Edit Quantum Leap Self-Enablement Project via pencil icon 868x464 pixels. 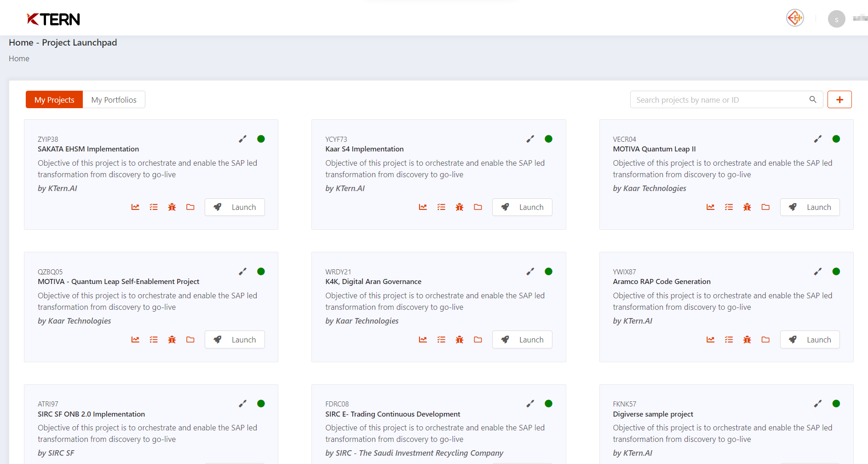click(x=243, y=272)
